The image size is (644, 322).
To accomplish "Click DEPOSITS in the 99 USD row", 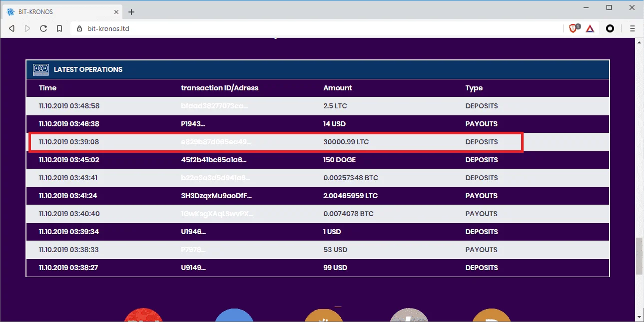I will pyautogui.click(x=482, y=268).
